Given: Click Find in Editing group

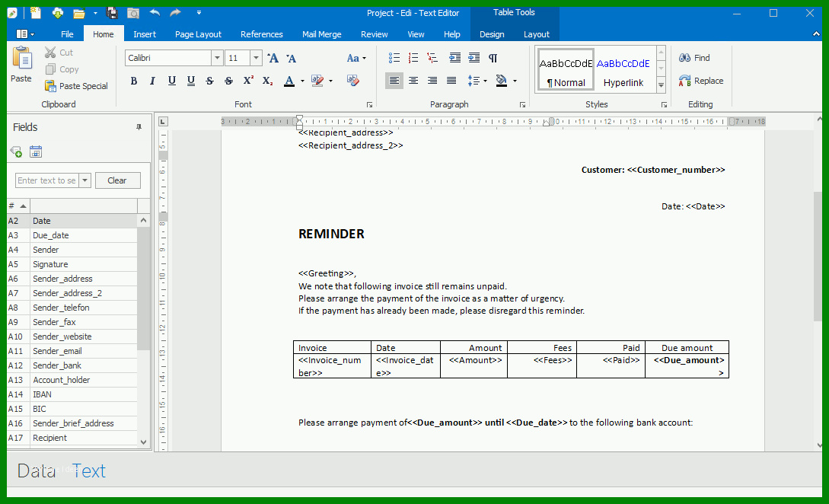Looking at the screenshot, I should click(x=695, y=58).
